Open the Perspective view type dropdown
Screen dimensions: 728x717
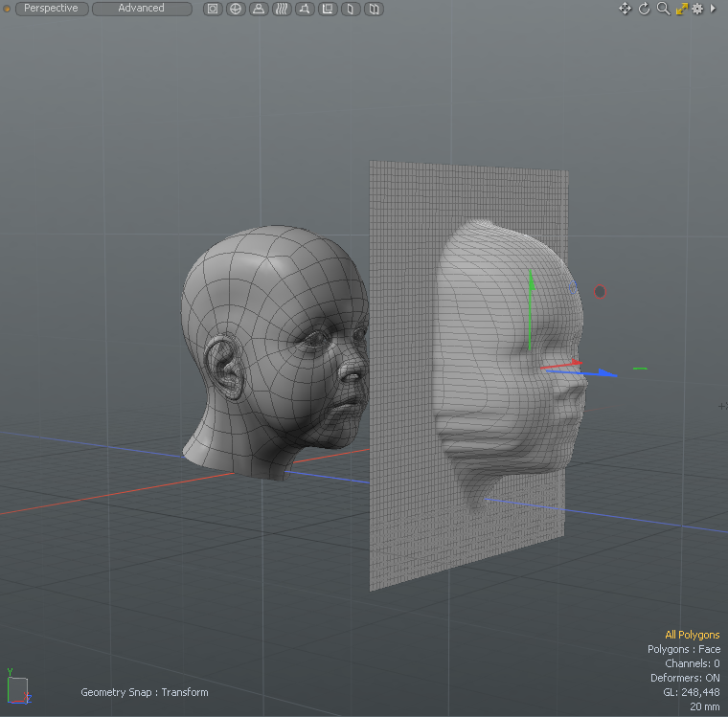(52, 9)
